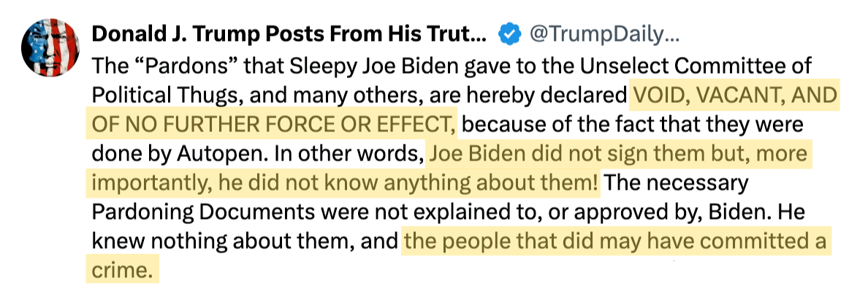
Task: Select the phrase 'because of the fact that they were'
Action: click(x=633, y=124)
